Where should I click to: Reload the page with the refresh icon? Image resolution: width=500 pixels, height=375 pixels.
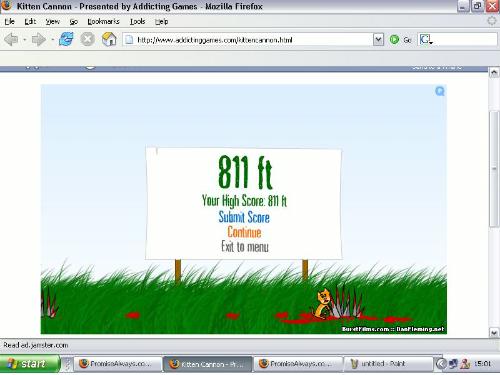[x=66, y=39]
